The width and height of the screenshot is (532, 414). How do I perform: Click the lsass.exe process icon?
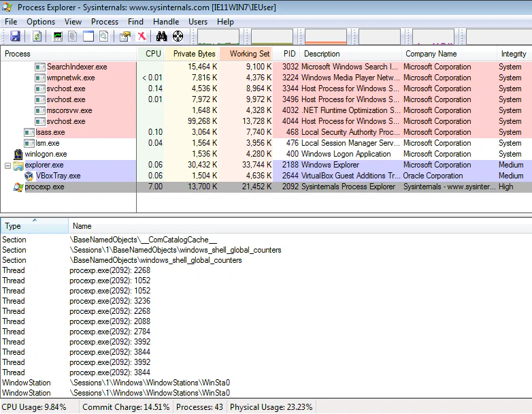[29, 133]
